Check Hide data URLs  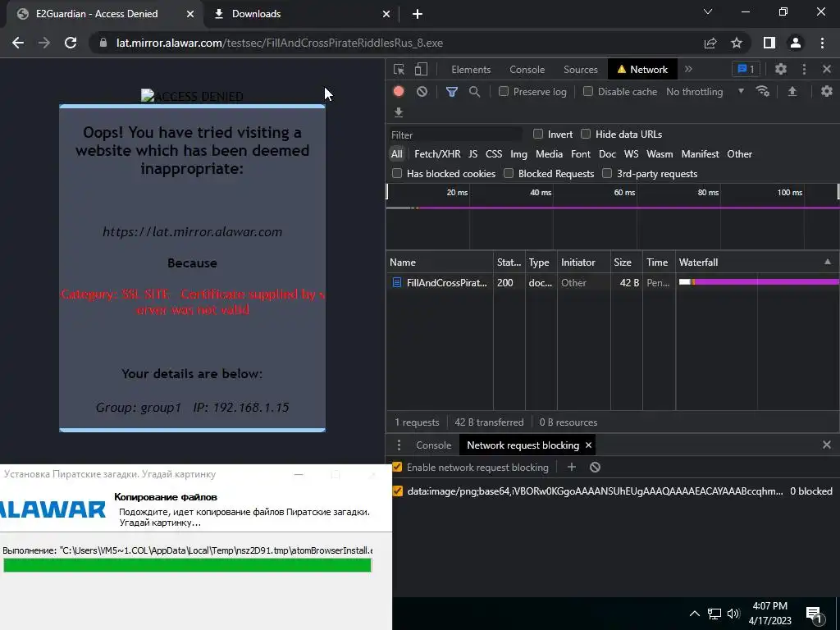(586, 134)
